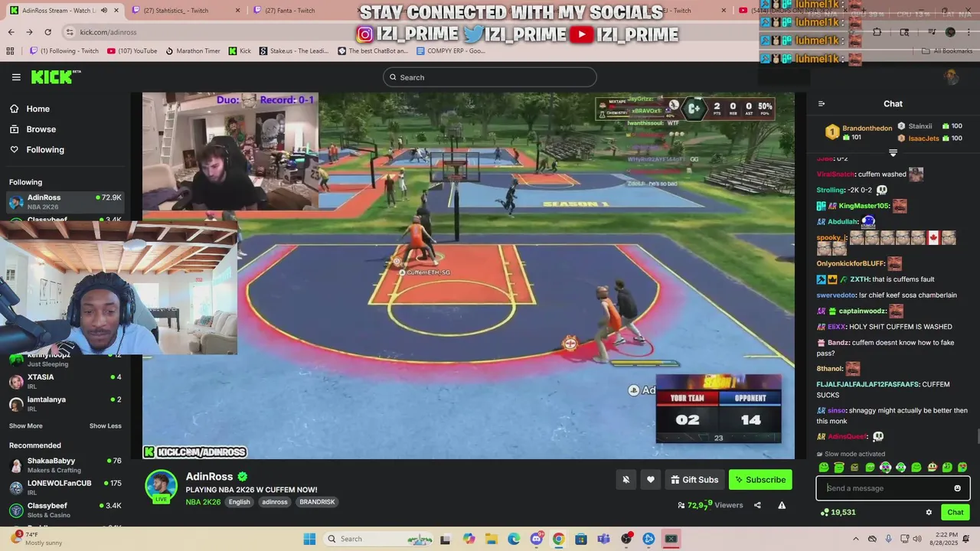The width and height of the screenshot is (980, 551).
Task: Click the Gift Subs button
Action: [694, 480]
